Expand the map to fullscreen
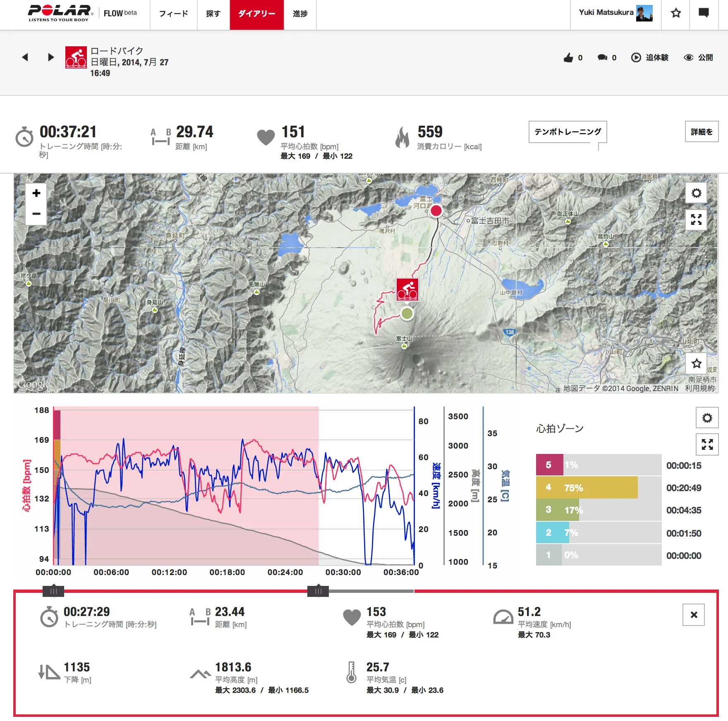This screenshot has height=721, width=728. pos(696,220)
